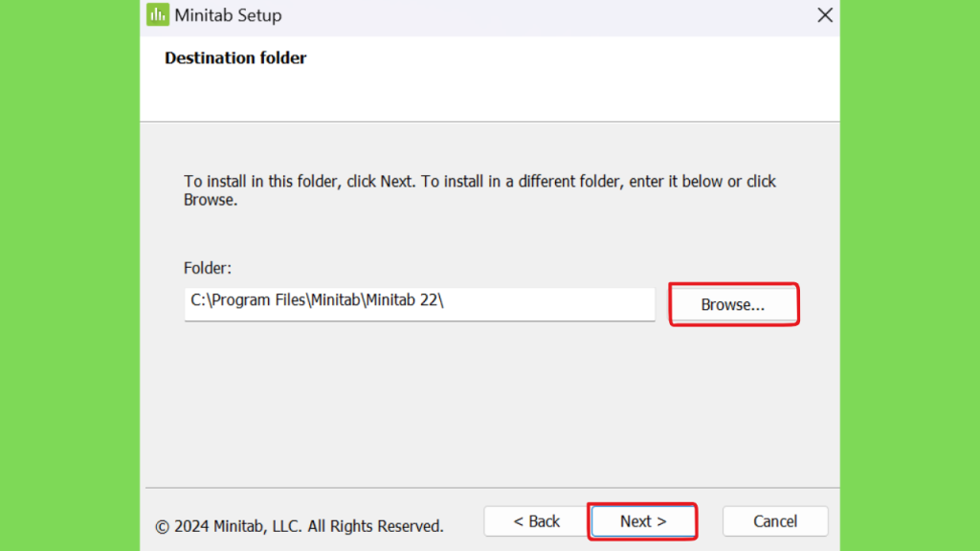Cancel the Minitab installation
The width and height of the screenshot is (980, 551).
[x=775, y=521]
